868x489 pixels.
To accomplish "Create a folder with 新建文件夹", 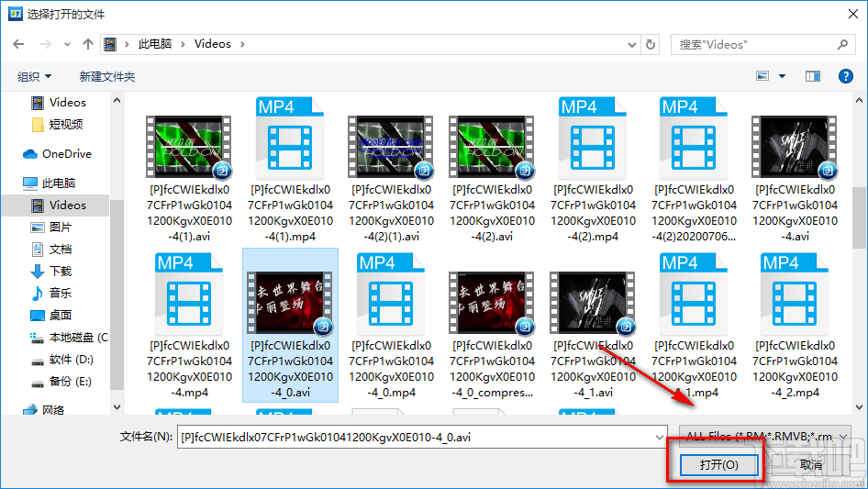I will (x=107, y=76).
